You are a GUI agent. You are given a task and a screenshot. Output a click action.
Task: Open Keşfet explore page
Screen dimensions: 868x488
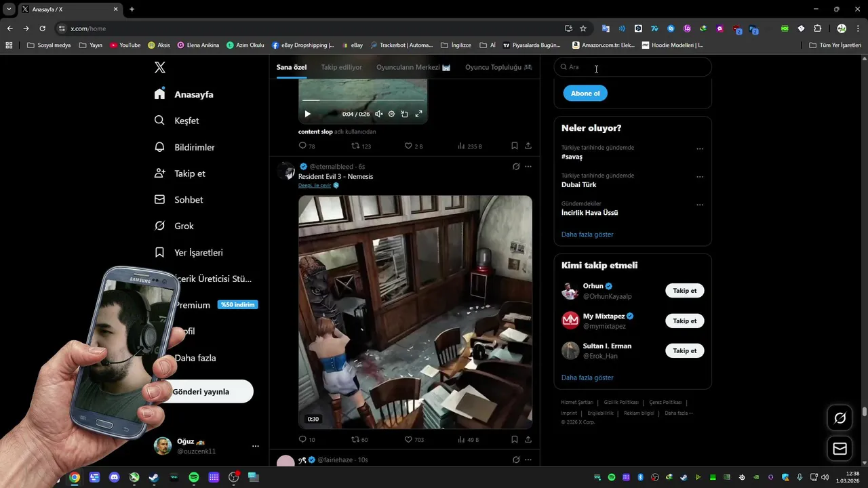click(x=177, y=121)
